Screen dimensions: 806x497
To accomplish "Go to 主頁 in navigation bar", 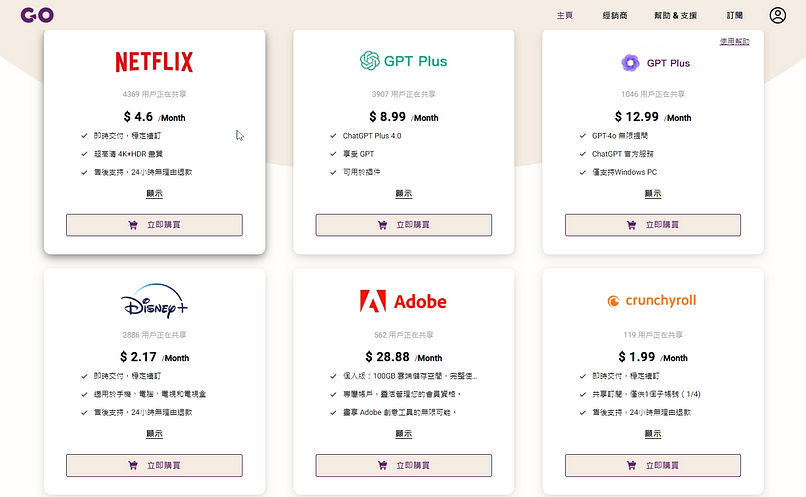I will [564, 15].
